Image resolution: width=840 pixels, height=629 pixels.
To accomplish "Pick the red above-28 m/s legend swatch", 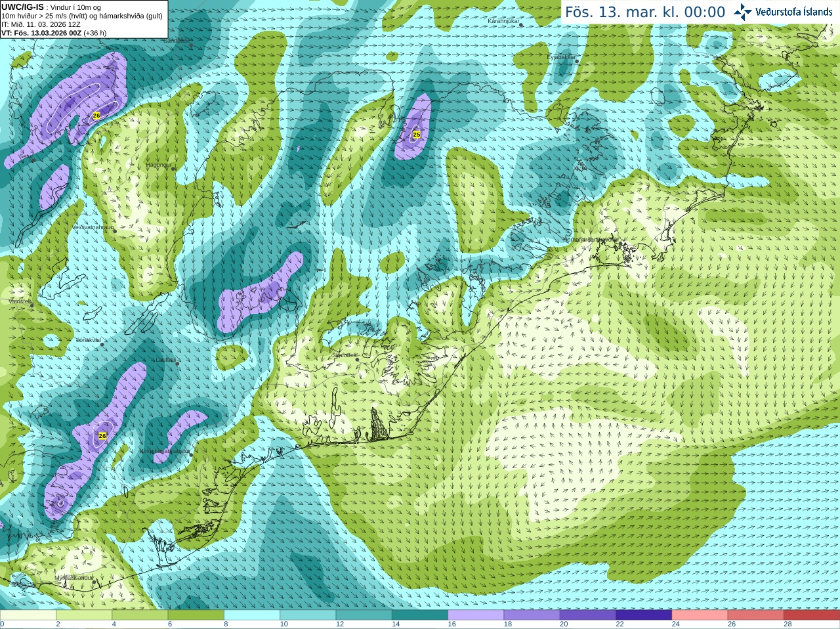I will tap(812, 615).
